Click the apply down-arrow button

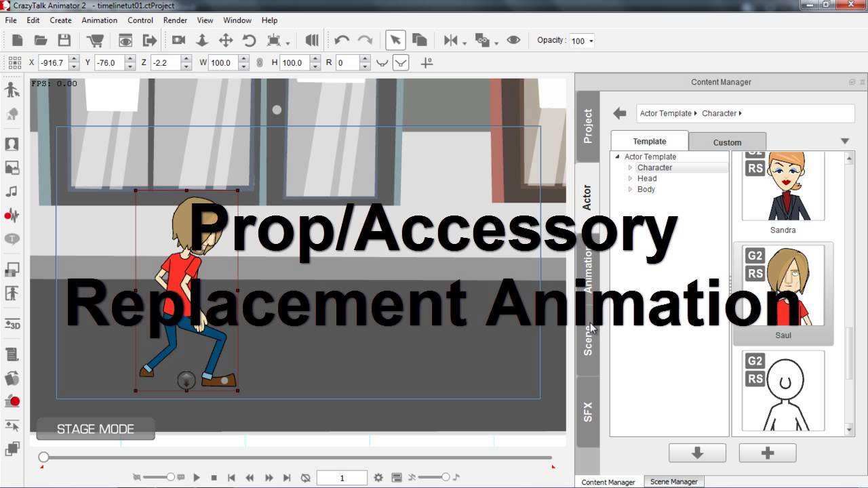pos(697,453)
